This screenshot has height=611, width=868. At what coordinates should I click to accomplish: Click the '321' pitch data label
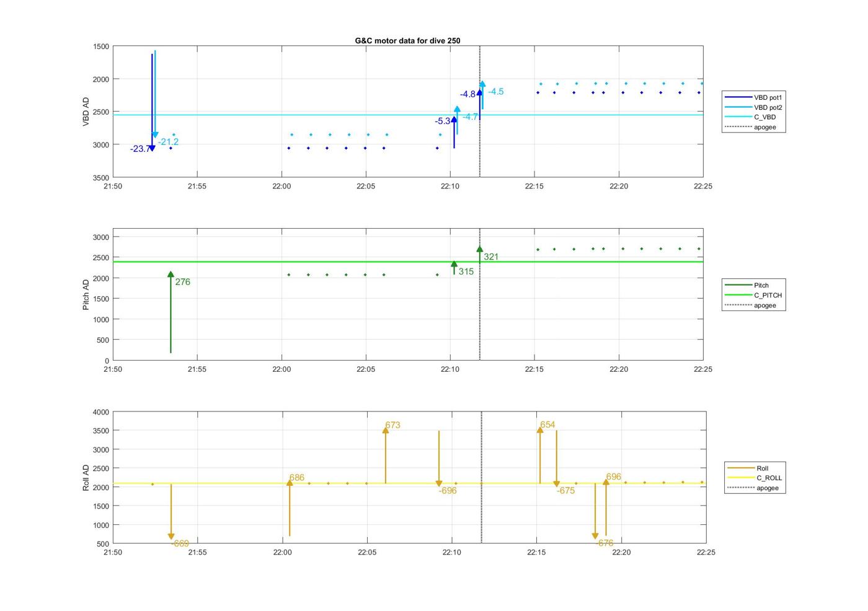click(491, 257)
